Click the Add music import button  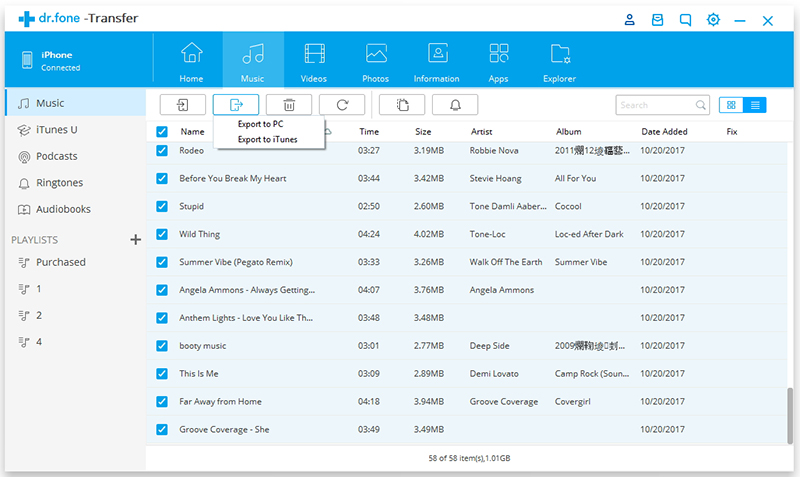coord(183,105)
